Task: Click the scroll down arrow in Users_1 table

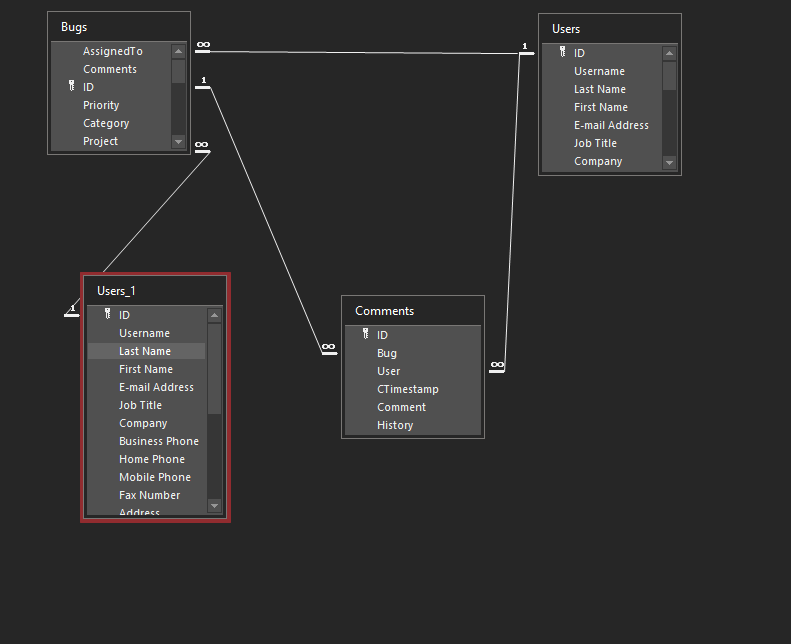Action: 214,506
